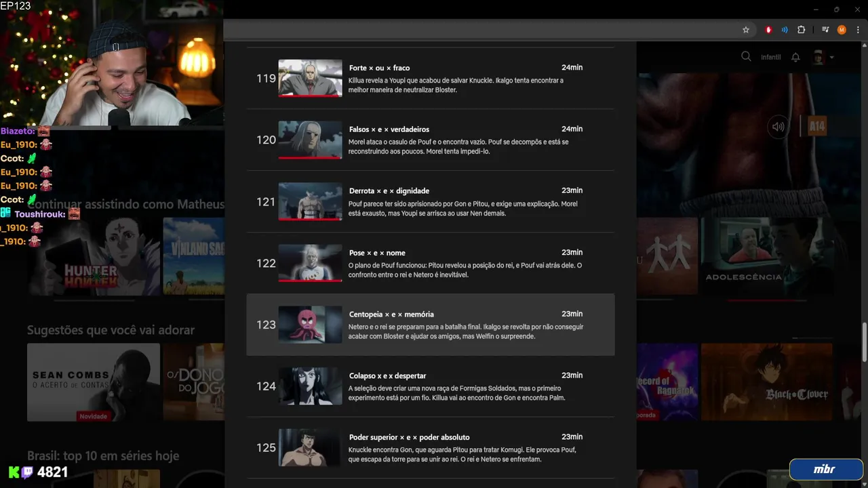Open episode 120 thumbnail image
The width and height of the screenshot is (868, 488).
pos(311,140)
